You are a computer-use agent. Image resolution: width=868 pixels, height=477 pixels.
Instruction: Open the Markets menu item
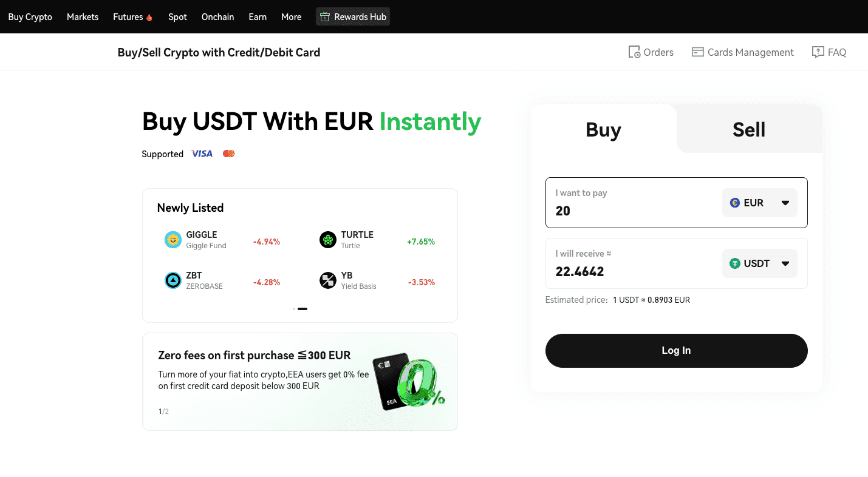[x=82, y=16]
